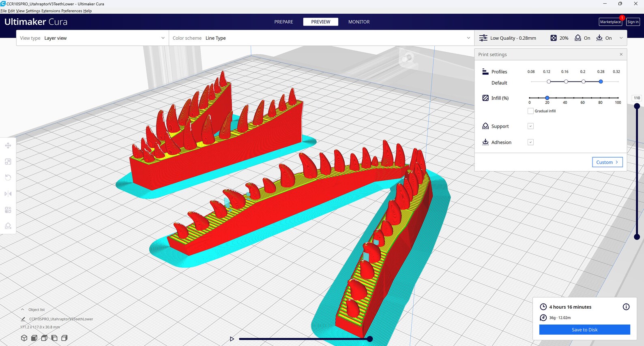Switch to 3D perspective view cube icon

(x=24, y=338)
